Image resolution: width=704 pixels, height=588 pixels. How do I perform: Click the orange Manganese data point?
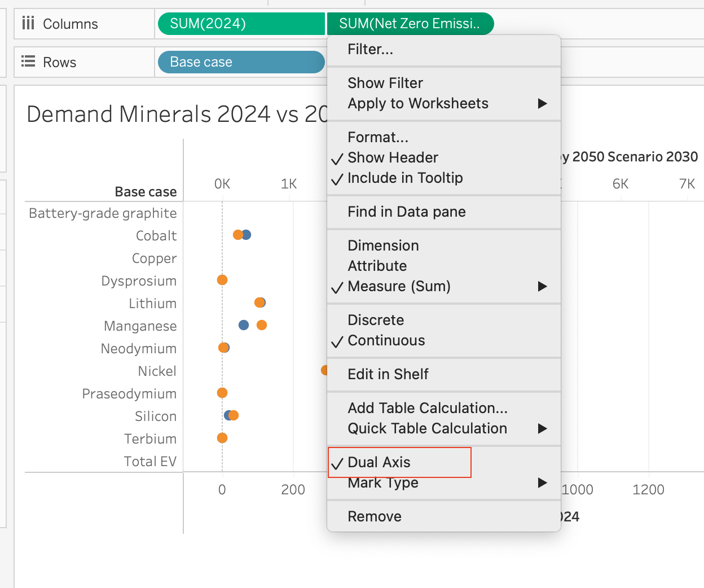[262, 325]
